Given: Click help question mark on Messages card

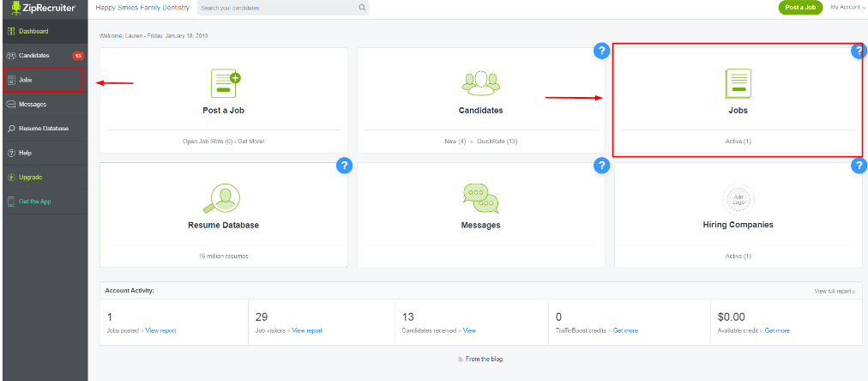Looking at the screenshot, I should 602,165.
